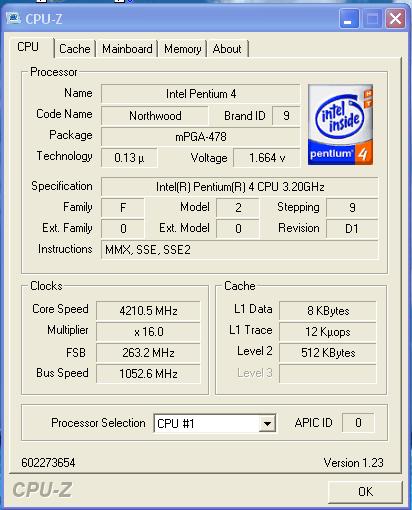Viewport: 412px width, 510px height.
Task: Click the disabled maximize button
Action: [372, 18]
